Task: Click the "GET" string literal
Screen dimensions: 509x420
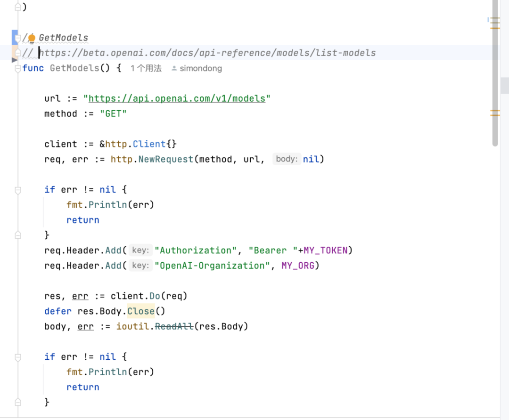Action: pos(113,114)
